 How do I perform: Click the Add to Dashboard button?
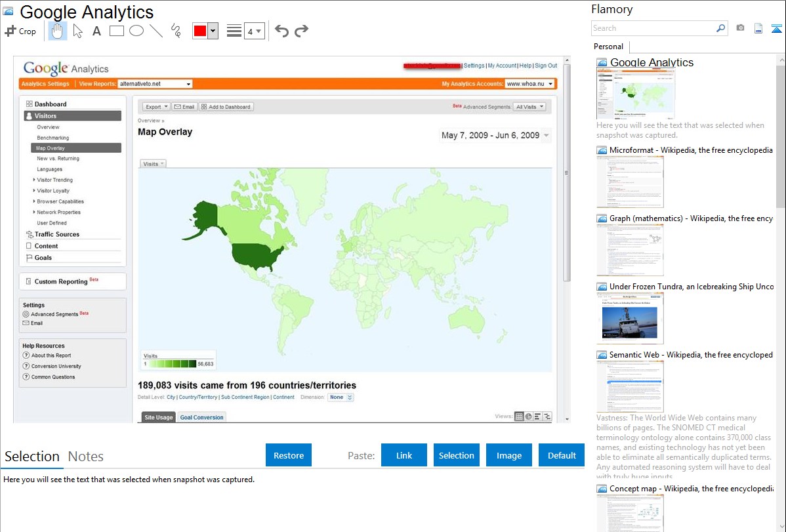pyautogui.click(x=226, y=107)
